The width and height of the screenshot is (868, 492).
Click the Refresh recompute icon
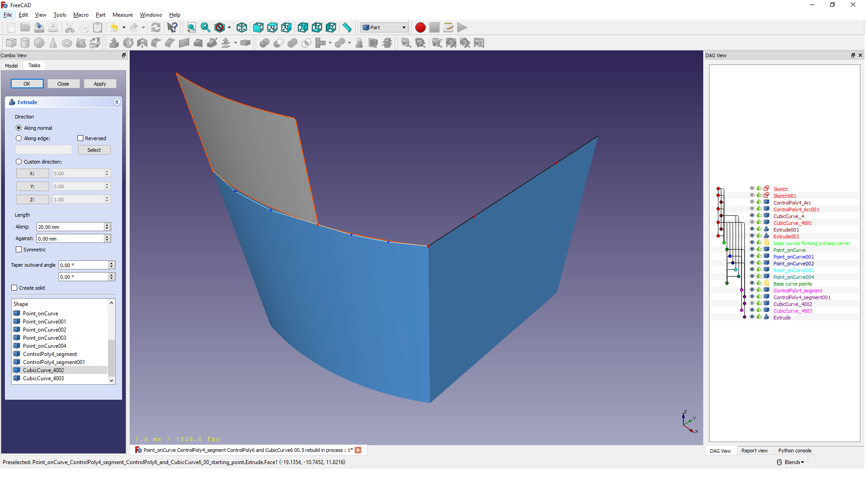[x=156, y=27]
